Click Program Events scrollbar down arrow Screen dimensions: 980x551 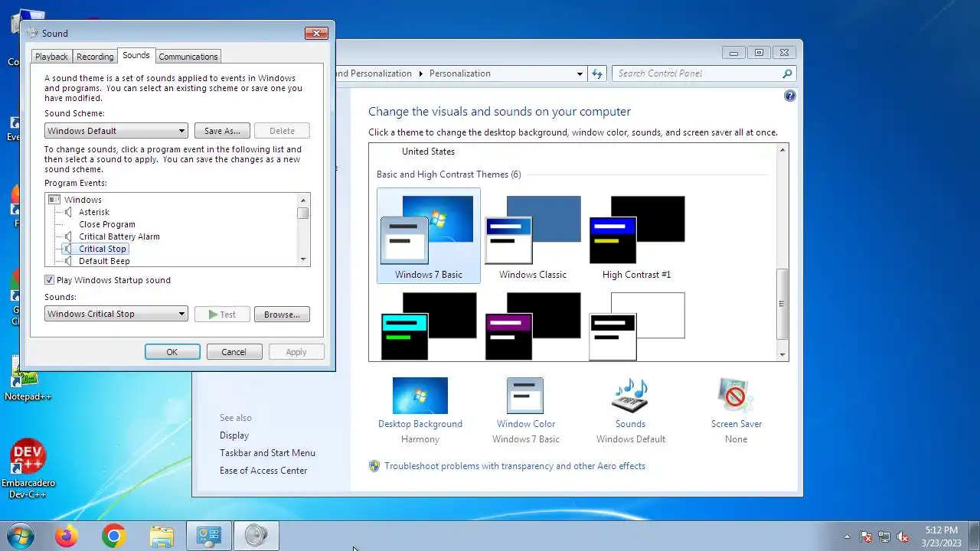click(303, 260)
